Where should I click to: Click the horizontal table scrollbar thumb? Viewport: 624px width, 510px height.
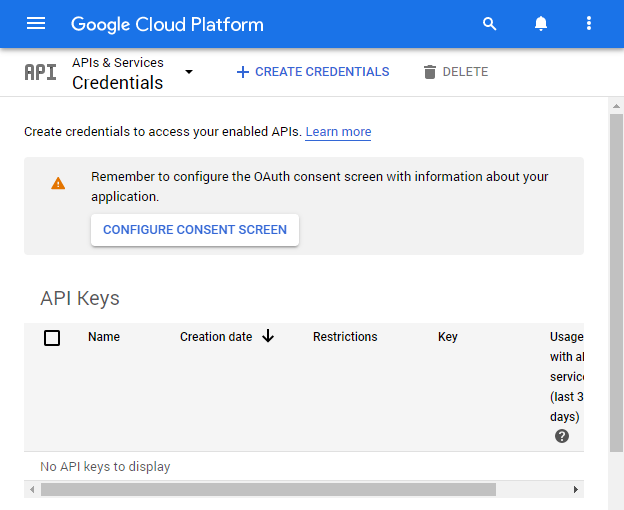click(x=268, y=489)
